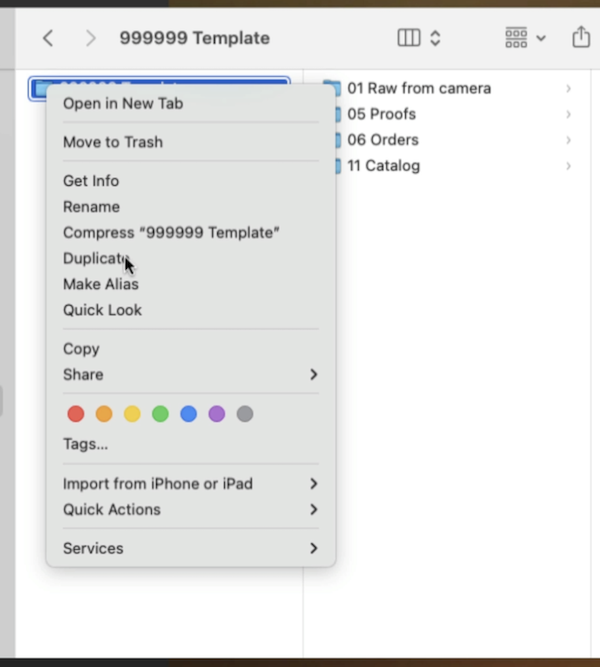
Task: Open the Tags… option
Action: pos(86,444)
